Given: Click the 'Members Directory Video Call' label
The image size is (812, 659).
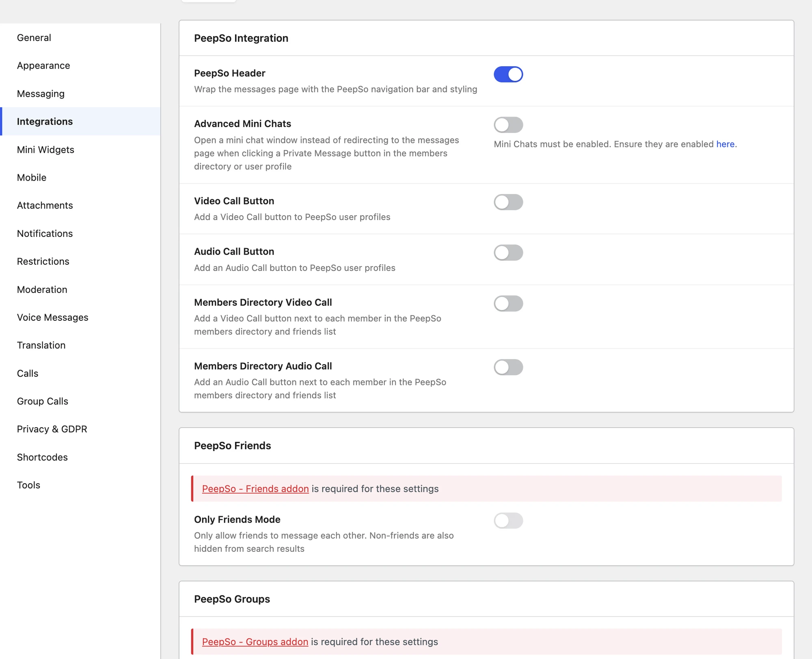Looking at the screenshot, I should 263,302.
